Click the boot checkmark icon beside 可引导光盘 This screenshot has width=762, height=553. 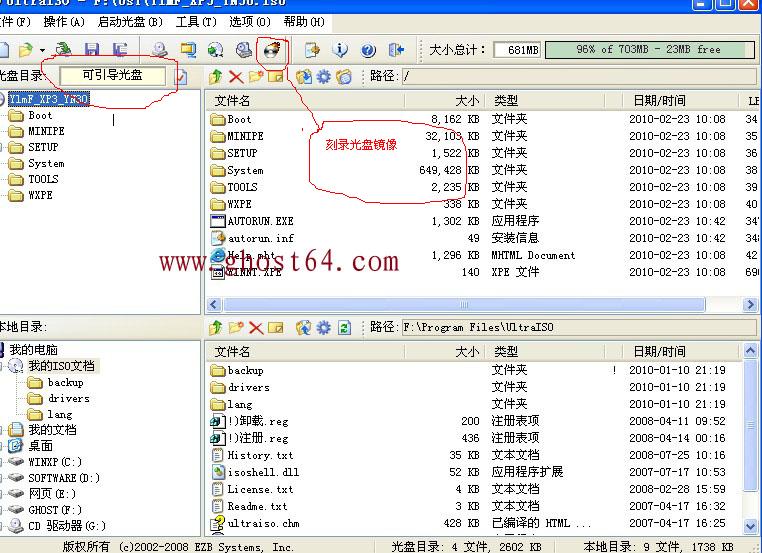point(180,76)
